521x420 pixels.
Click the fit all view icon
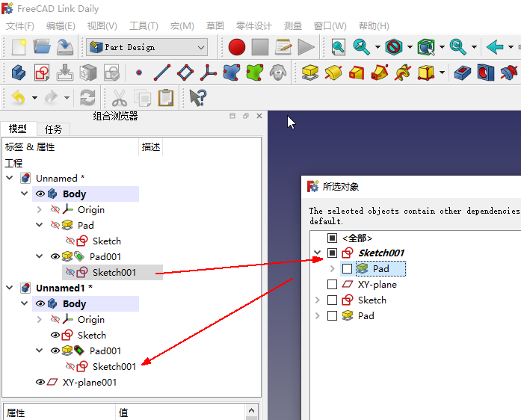click(338, 47)
